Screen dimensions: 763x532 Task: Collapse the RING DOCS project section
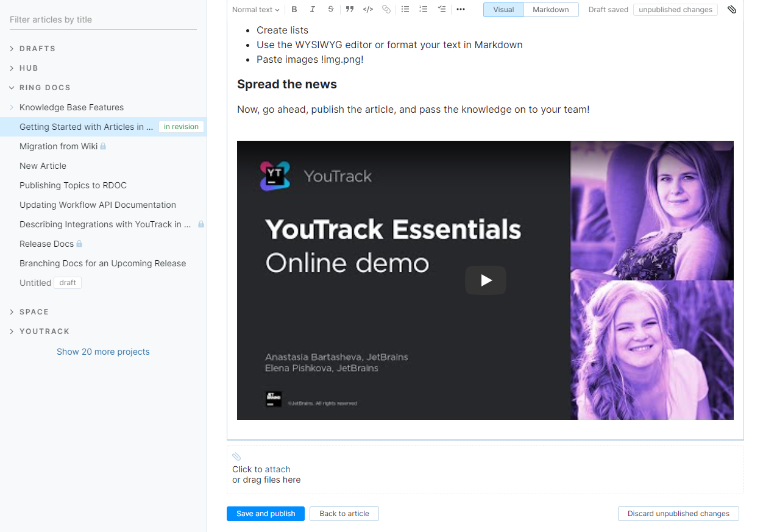[x=11, y=87]
